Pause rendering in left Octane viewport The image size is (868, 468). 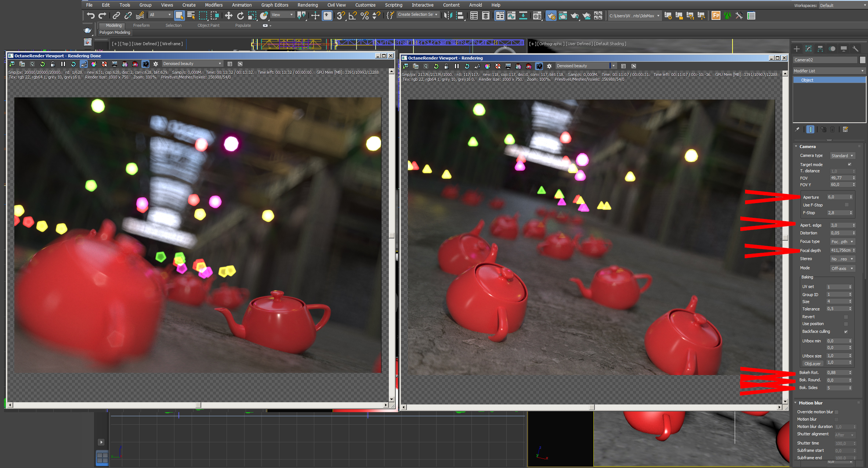(x=63, y=64)
